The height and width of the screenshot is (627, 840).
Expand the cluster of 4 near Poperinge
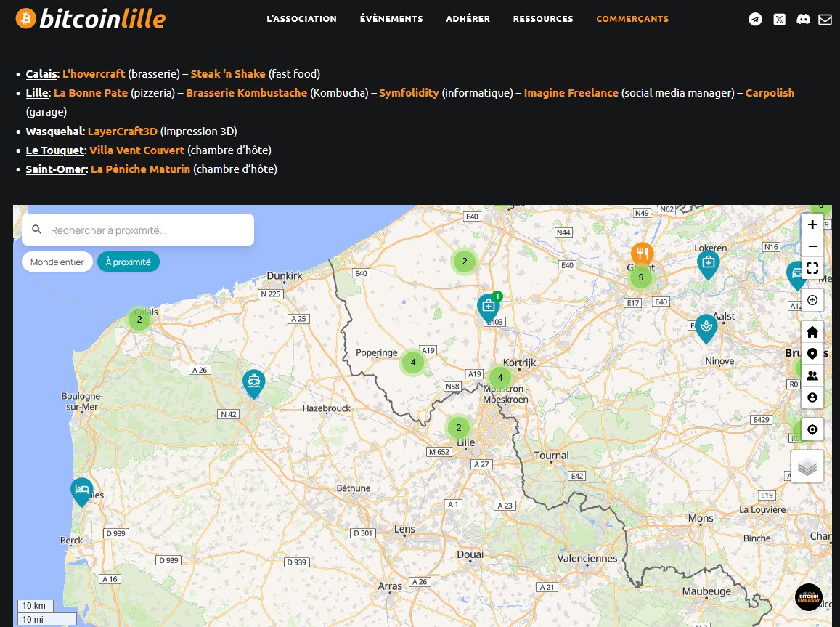413,363
